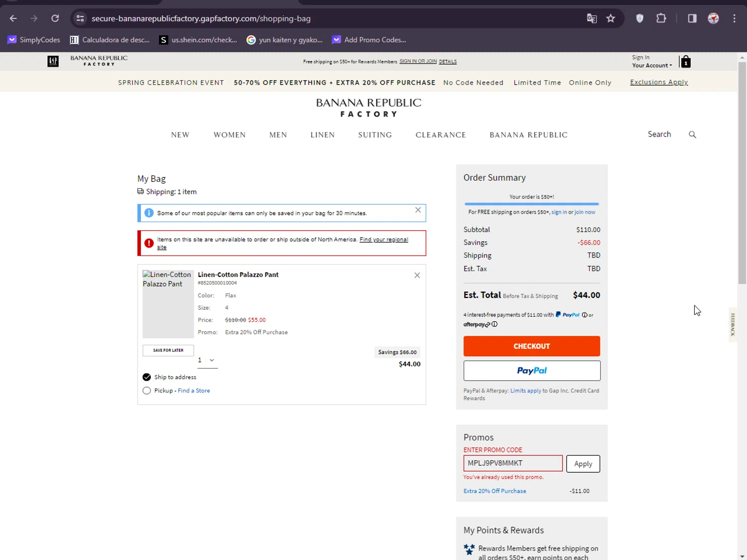Click Extra 20% Off Purchase promo link

pos(495,491)
